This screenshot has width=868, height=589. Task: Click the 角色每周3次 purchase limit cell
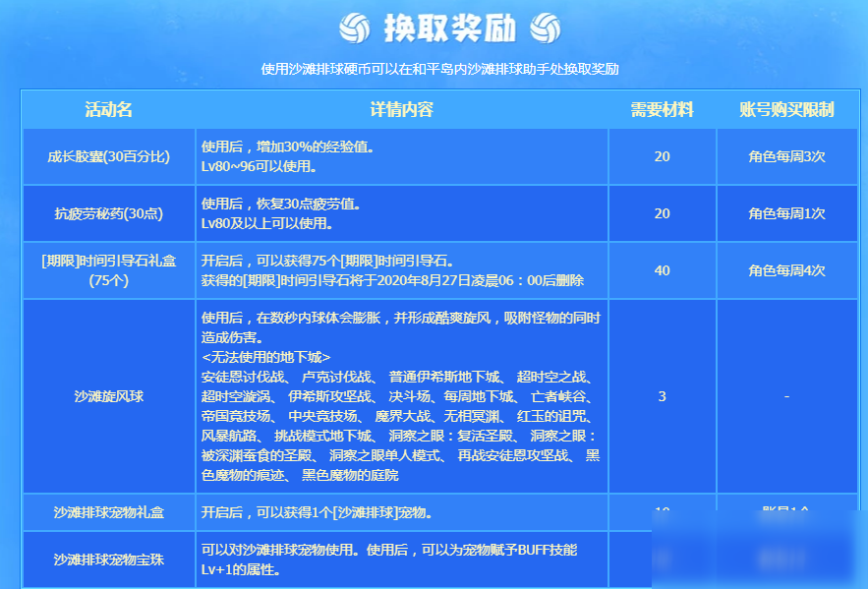[x=786, y=157]
